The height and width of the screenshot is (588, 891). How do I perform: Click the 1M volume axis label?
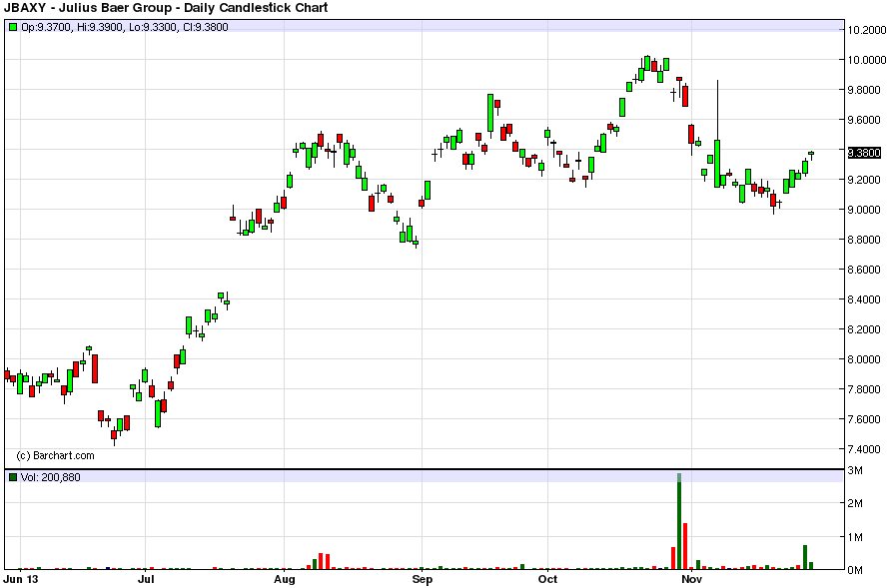click(855, 537)
